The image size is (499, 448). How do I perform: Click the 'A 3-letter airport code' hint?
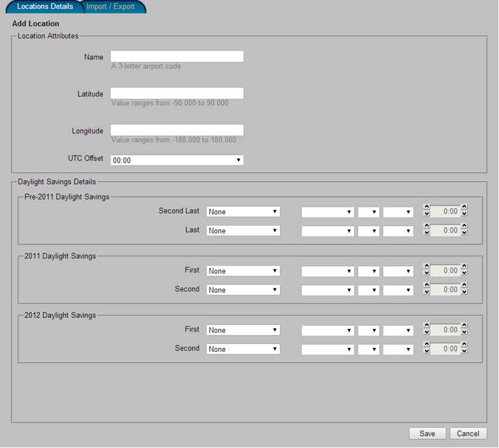[x=146, y=66]
